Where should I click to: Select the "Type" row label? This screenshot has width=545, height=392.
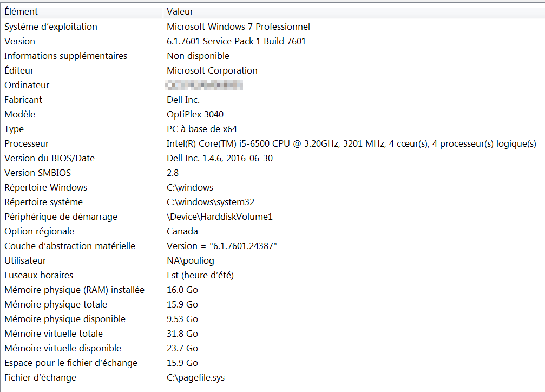coord(14,129)
